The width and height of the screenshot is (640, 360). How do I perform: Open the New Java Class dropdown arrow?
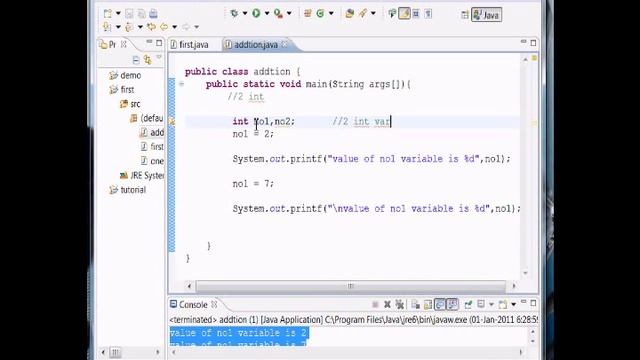[331, 13]
